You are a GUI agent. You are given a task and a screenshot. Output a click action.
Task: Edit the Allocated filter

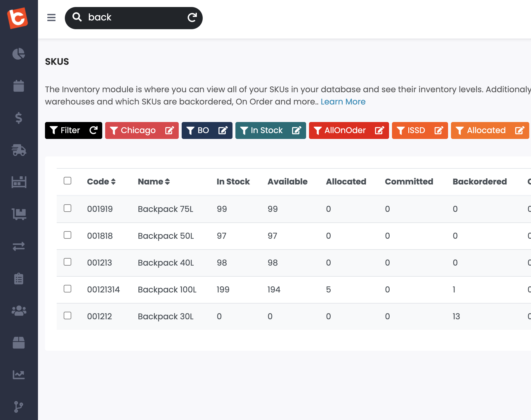(x=520, y=130)
